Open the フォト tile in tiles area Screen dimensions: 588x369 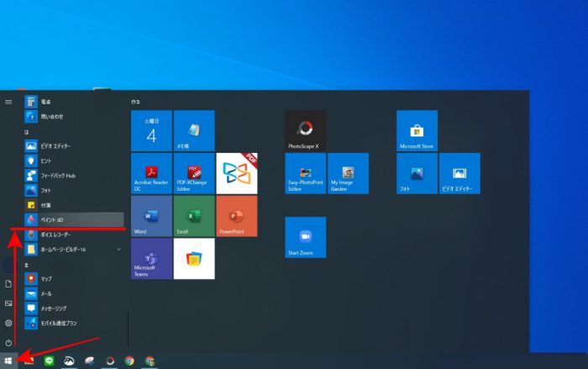point(417,173)
